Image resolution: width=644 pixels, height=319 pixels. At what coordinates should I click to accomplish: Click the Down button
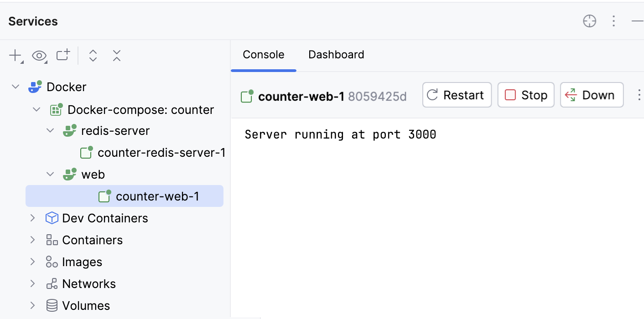pos(592,95)
